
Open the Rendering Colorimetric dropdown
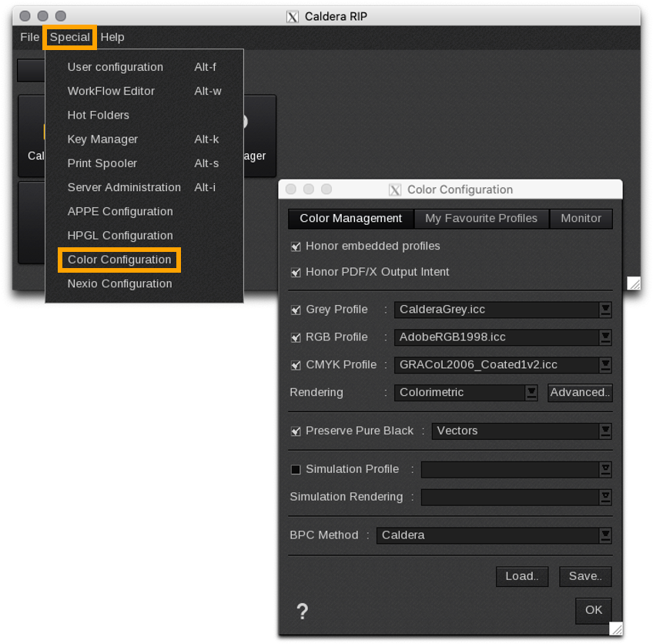[531, 393]
